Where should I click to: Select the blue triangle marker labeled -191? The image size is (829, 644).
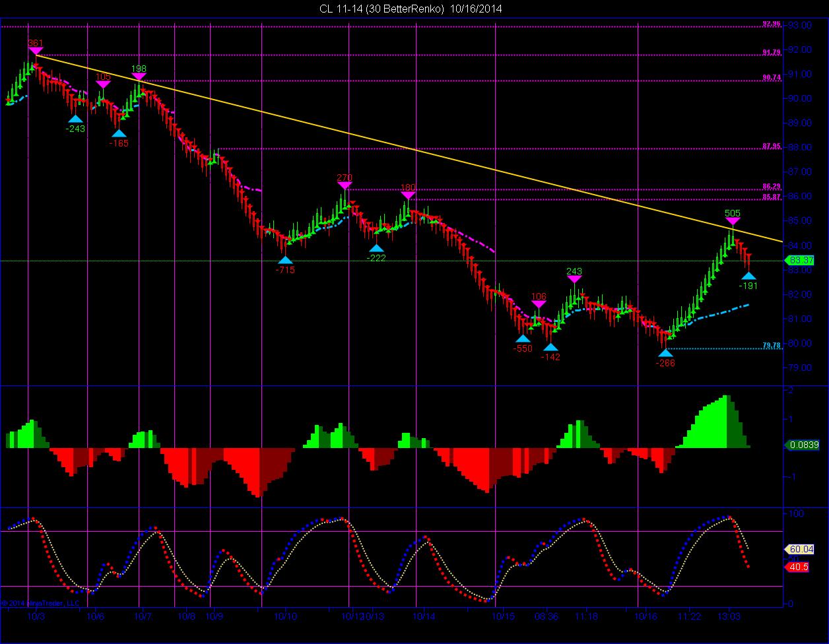[x=748, y=276]
